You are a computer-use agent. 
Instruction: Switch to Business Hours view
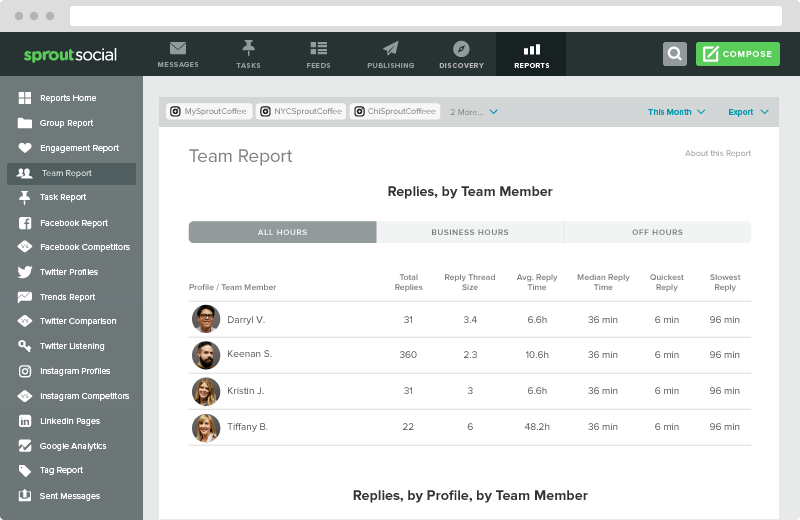[470, 232]
